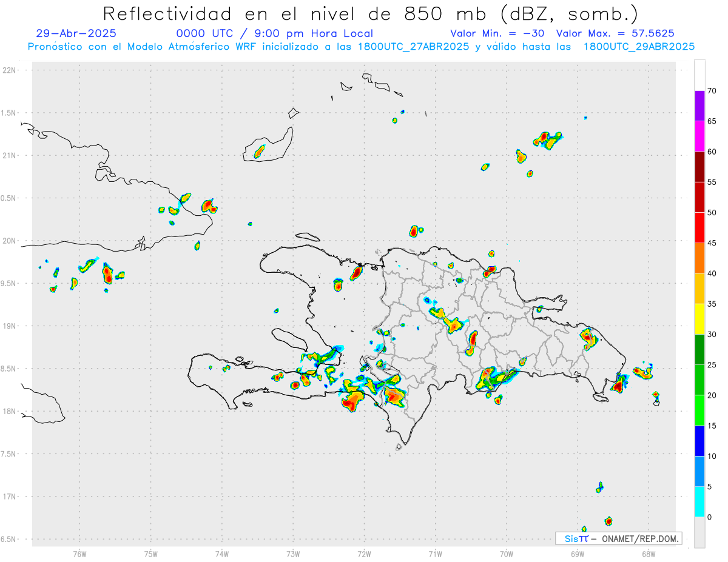The width and height of the screenshot is (728, 562).
Task: Click the '68W' longitude label
Action: click(x=649, y=554)
